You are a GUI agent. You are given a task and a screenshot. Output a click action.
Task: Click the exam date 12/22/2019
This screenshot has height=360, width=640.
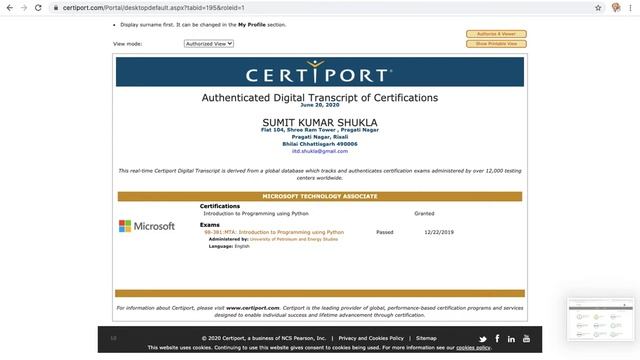[x=439, y=232]
